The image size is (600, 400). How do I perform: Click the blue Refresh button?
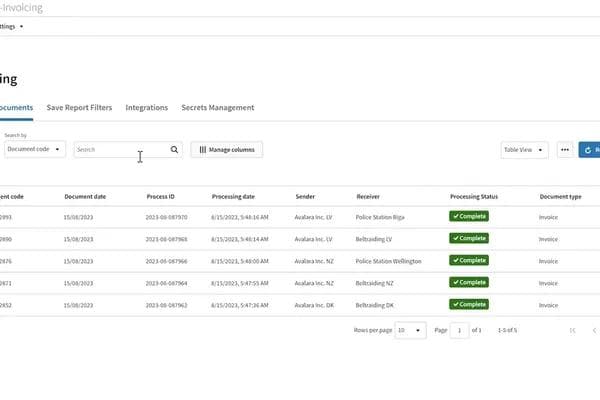coord(590,150)
